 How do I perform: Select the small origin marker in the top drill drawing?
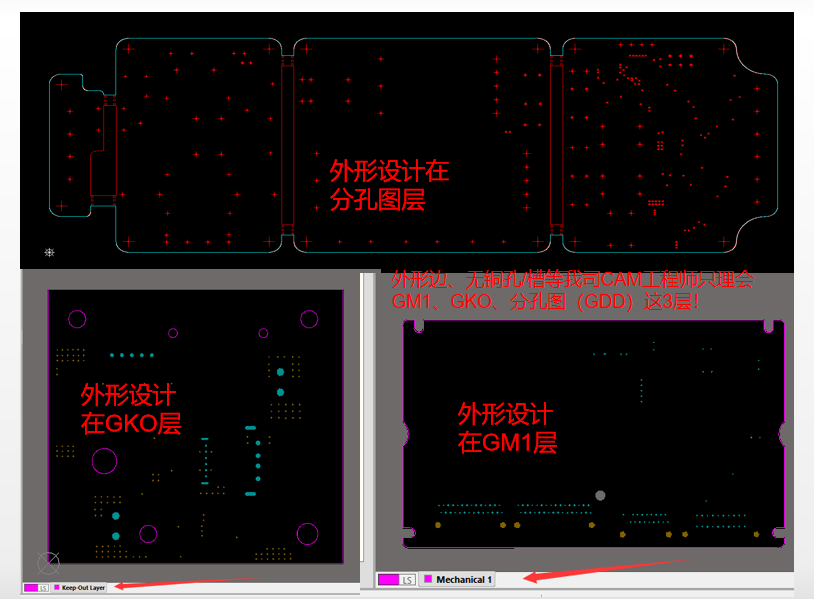click(x=49, y=250)
